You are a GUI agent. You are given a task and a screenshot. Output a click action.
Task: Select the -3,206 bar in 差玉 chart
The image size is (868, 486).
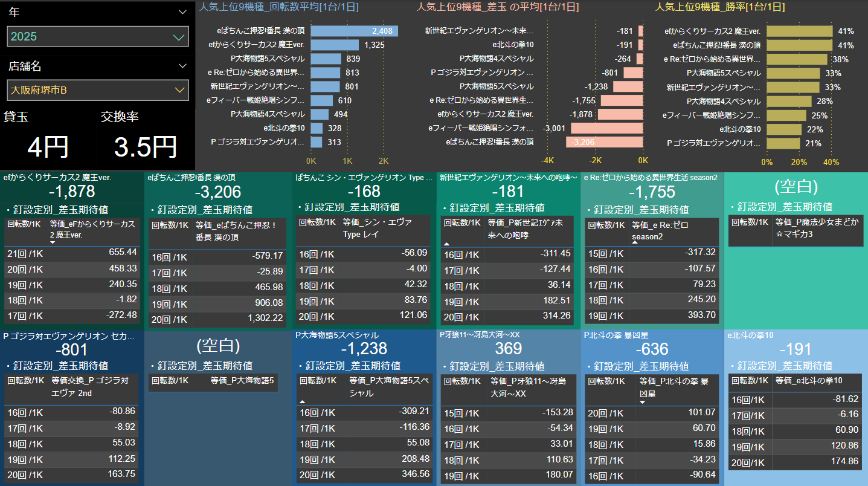(x=604, y=142)
